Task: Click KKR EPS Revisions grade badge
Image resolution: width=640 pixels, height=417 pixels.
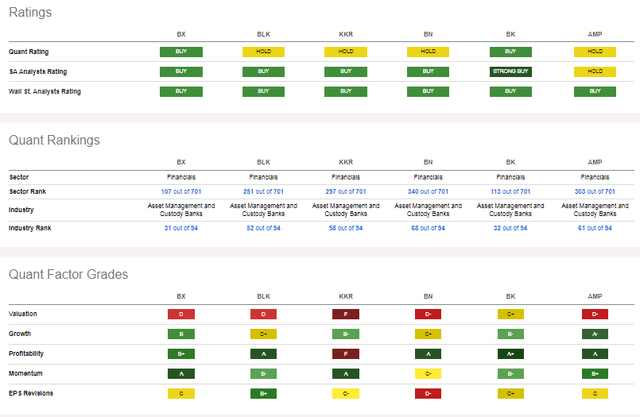Action: point(346,394)
